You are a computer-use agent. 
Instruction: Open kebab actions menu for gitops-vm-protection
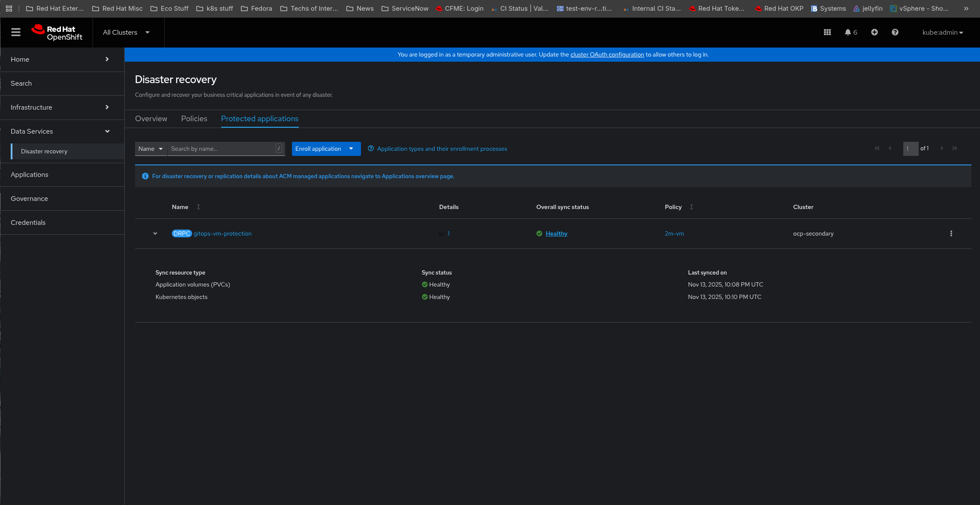click(x=951, y=233)
